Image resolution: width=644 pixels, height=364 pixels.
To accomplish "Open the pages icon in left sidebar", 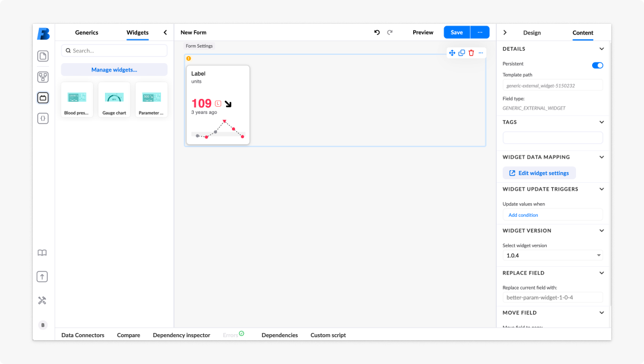I will (x=43, y=56).
